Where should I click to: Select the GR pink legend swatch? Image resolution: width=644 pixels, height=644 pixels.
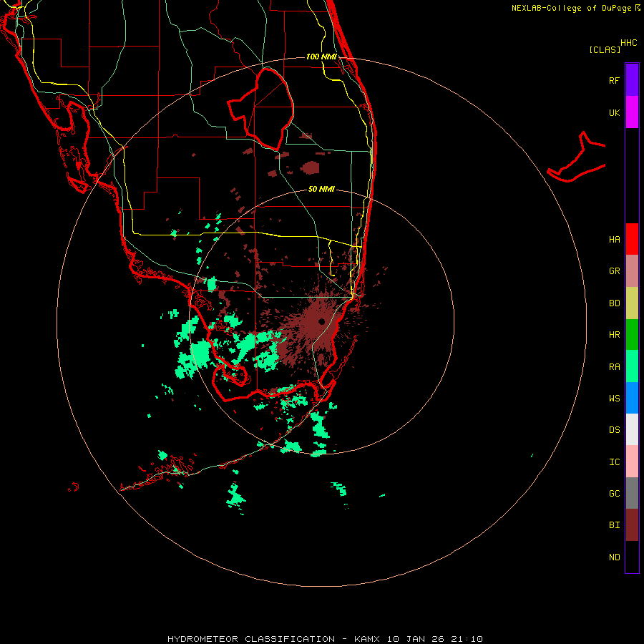coord(632,271)
